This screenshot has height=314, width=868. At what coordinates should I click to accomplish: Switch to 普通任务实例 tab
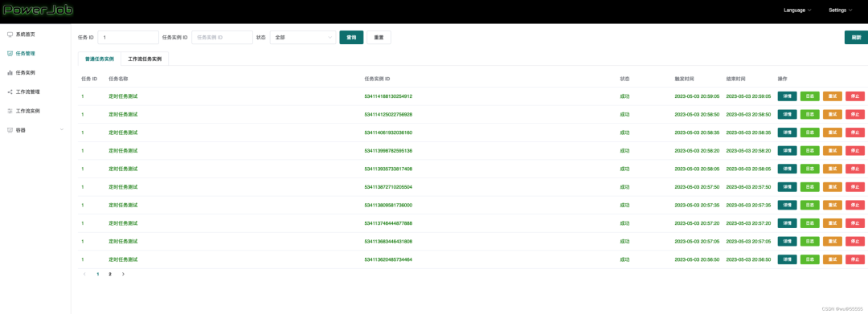pos(100,59)
